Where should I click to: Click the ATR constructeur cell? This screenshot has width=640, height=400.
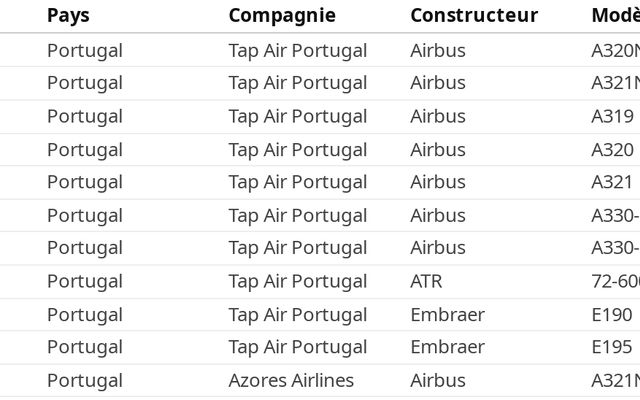(426, 281)
